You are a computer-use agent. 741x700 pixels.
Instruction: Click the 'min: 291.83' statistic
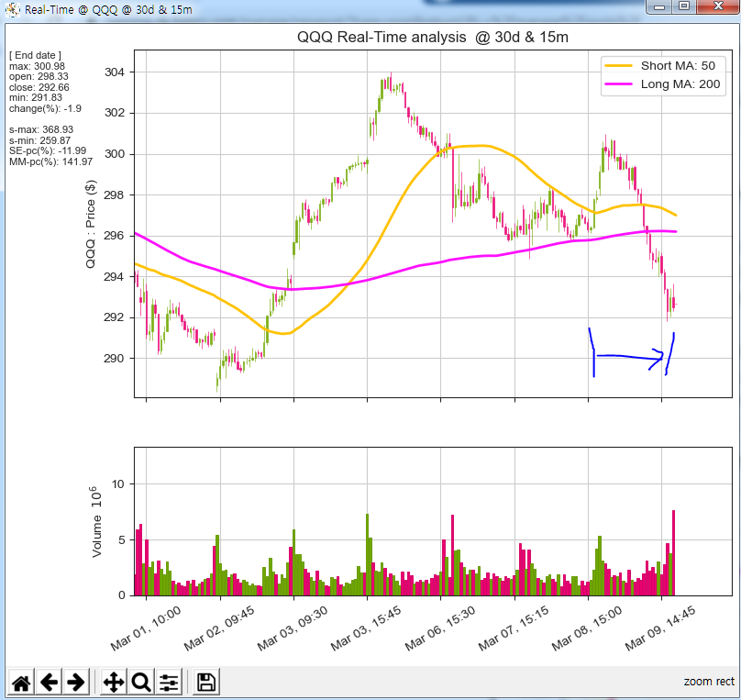click(x=36, y=98)
